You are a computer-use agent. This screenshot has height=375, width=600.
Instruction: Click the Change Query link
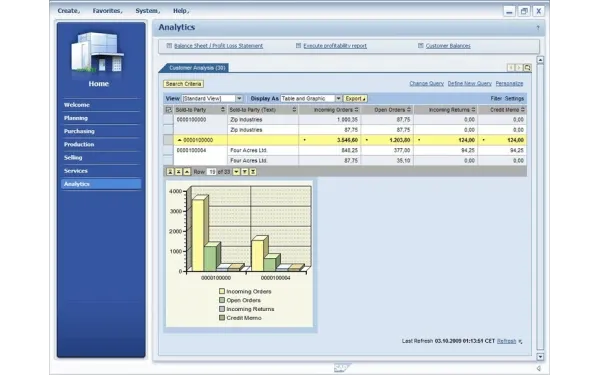pos(426,83)
